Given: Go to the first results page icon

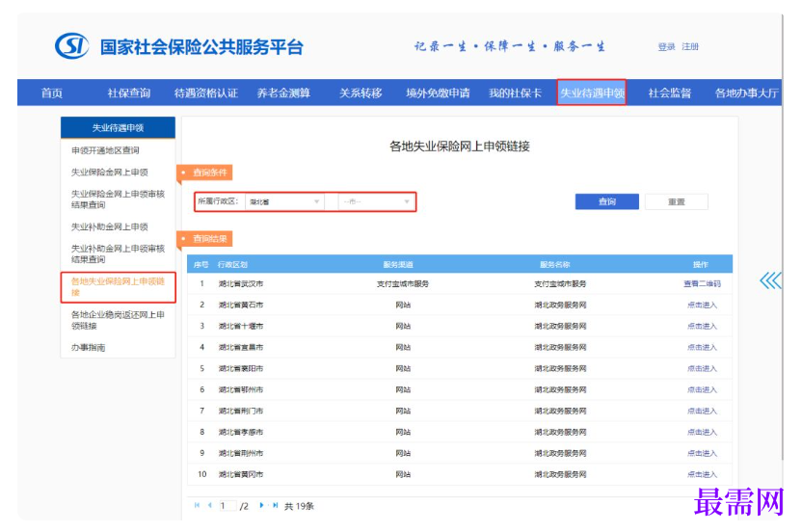Looking at the screenshot, I should [197, 505].
